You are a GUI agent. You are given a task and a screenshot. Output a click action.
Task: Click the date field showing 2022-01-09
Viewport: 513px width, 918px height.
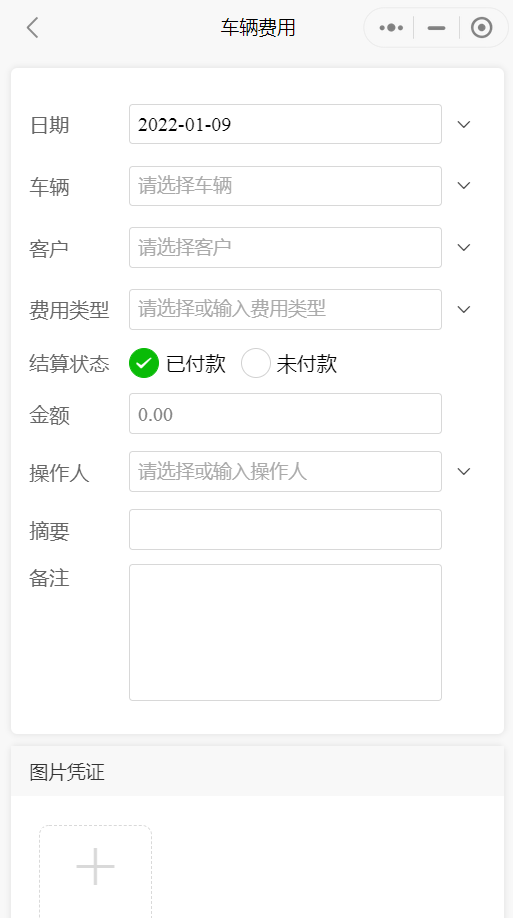pyautogui.click(x=285, y=124)
